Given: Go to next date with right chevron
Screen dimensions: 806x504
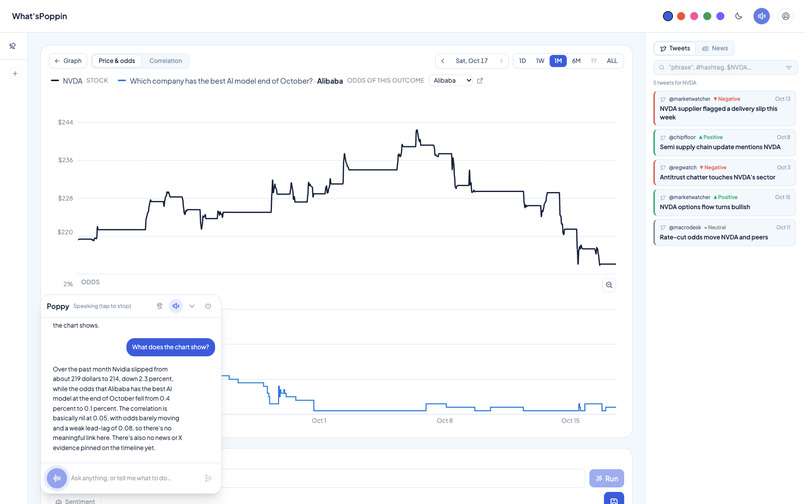Looking at the screenshot, I should click(x=501, y=61).
